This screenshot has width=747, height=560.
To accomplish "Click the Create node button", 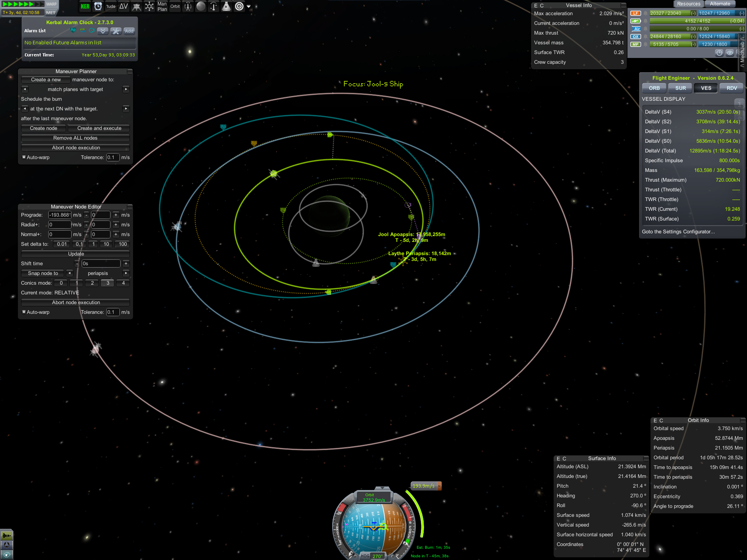I will coord(44,128).
